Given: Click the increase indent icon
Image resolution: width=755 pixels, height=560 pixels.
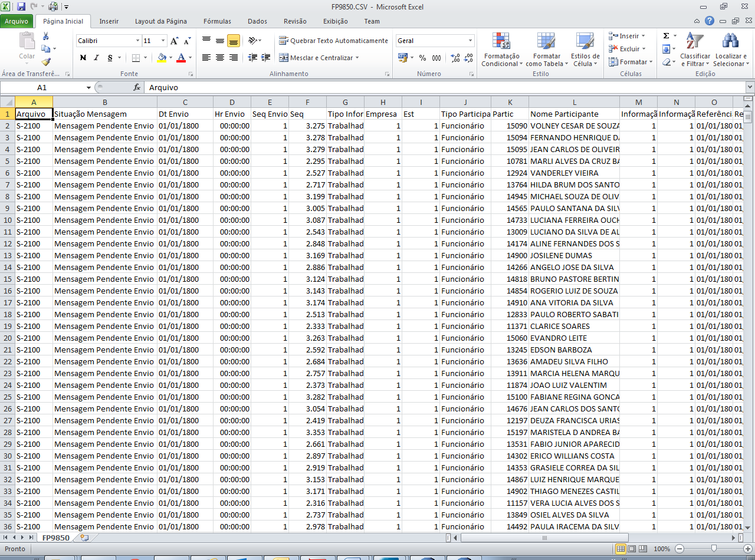Looking at the screenshot, I should [x=265, y=58].
